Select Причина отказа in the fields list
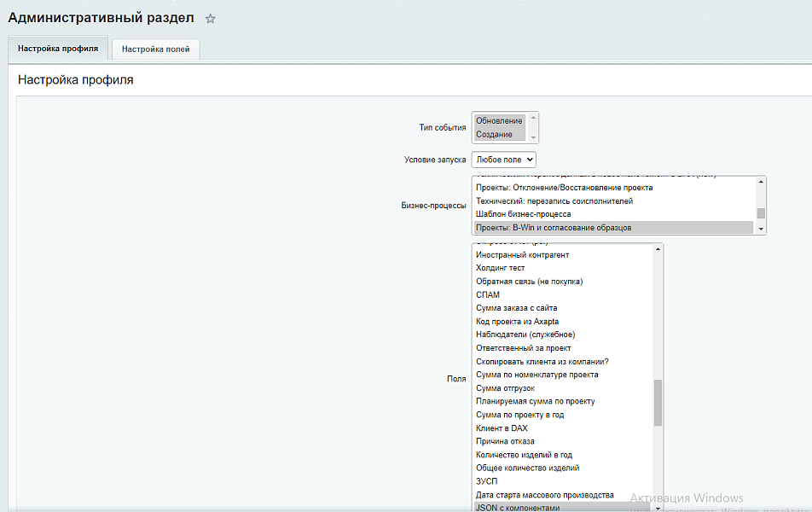The width and height of the screenshot is (812, 512). click(505, 442)
